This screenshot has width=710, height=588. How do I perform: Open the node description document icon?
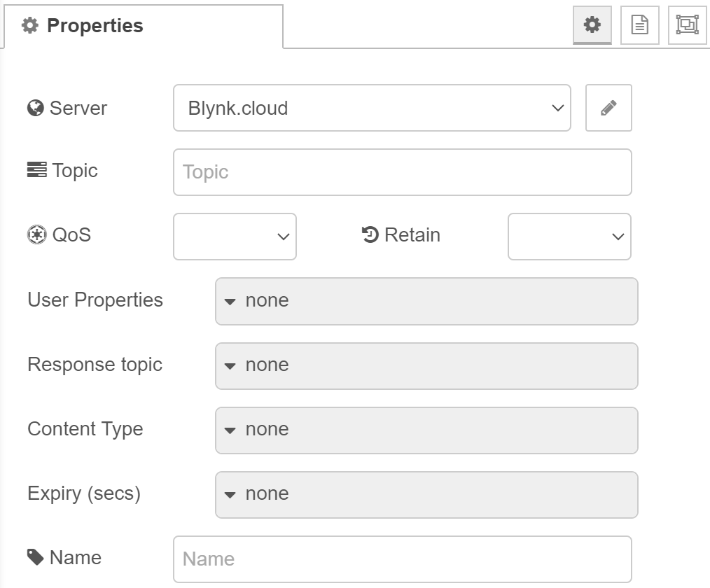pos(639,25)
